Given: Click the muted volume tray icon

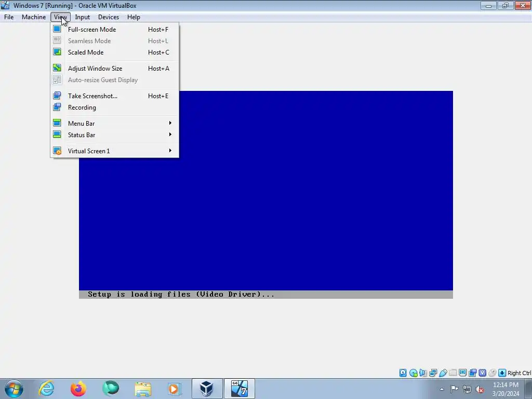Looking at the screenshot, I should pos(480,389).
